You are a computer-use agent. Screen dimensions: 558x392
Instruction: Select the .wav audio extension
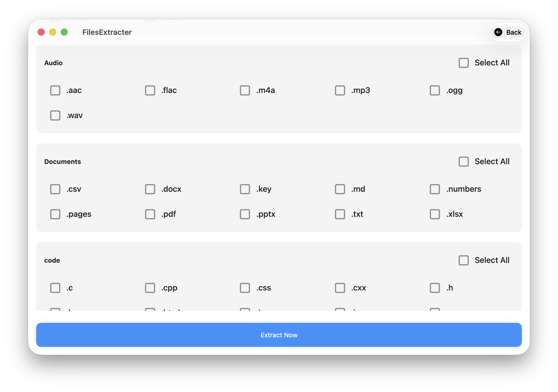click(55, 115)
